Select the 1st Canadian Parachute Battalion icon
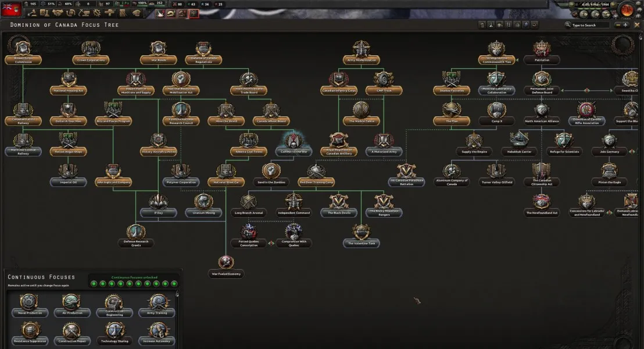The height and width of the screenshot is (349, 644). [407, 170]
